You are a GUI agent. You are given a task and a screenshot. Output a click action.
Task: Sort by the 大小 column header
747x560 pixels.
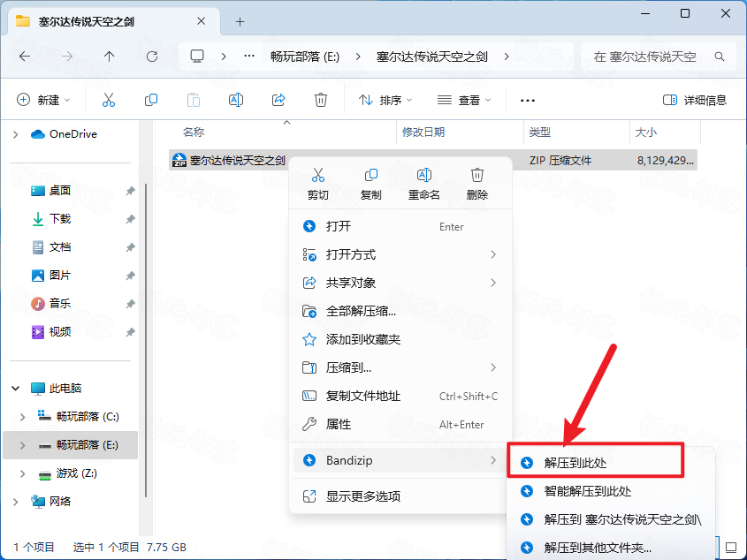click(x=665, y=132)
